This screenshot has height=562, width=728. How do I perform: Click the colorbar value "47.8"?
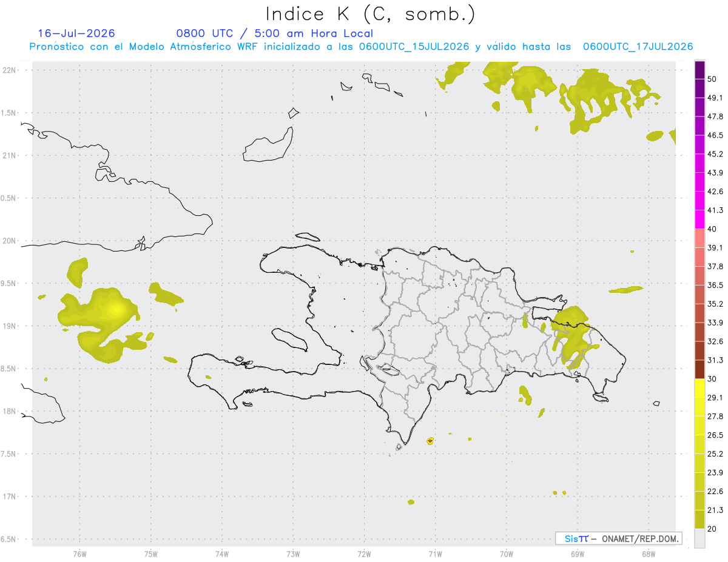(715, 116)
